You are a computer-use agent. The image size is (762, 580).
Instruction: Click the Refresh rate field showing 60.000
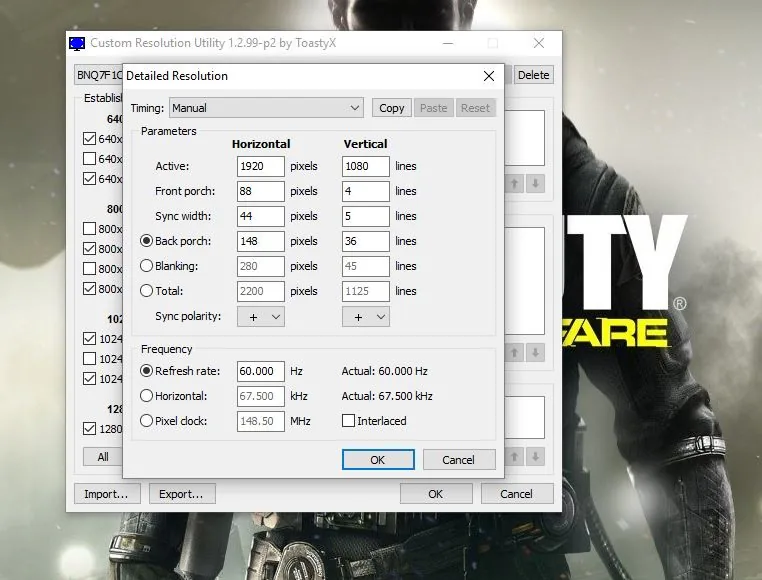tap(261, 371)
